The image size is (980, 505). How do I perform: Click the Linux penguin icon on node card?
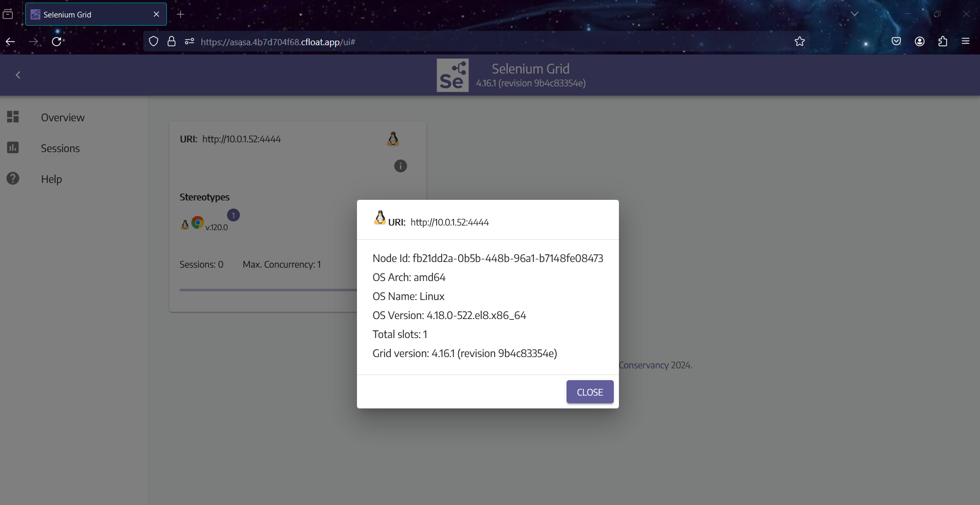point(393,139)
